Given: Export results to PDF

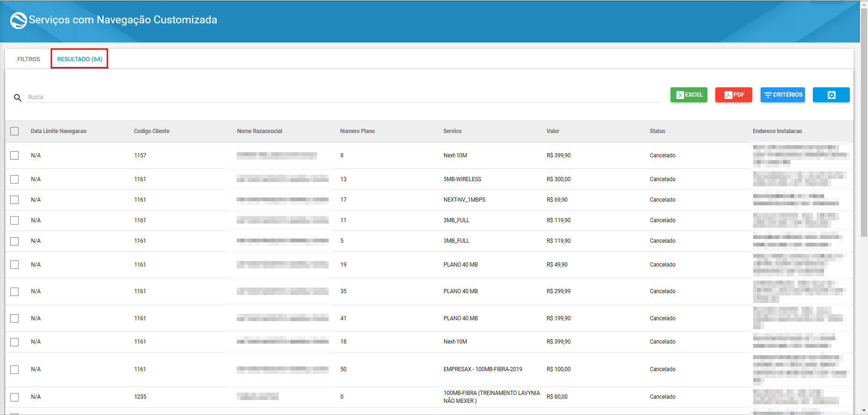Looking at the screenshot, I should (x=734, y=95).
